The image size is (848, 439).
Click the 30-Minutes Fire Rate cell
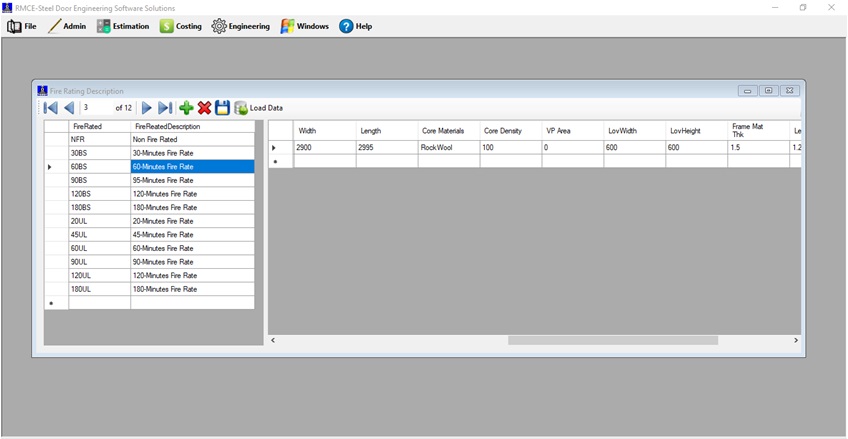pyautogui.click(x=192, y=153)
